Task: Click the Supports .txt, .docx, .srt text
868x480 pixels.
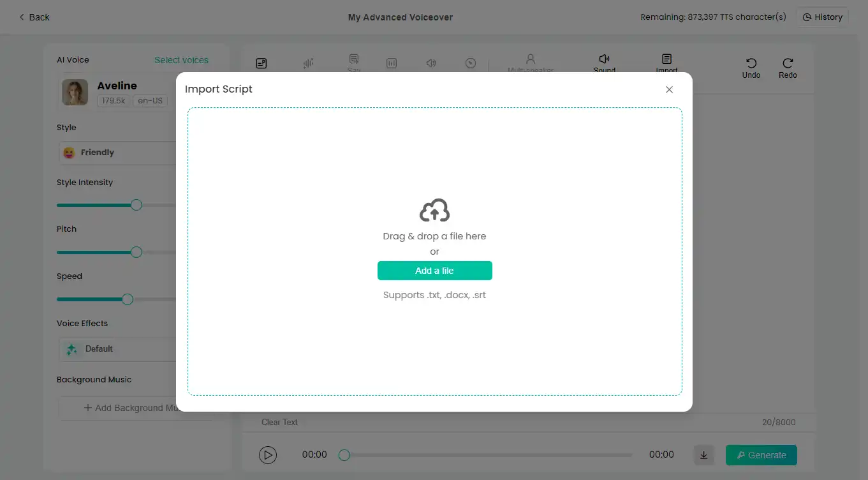Action: tap(435, 295)
